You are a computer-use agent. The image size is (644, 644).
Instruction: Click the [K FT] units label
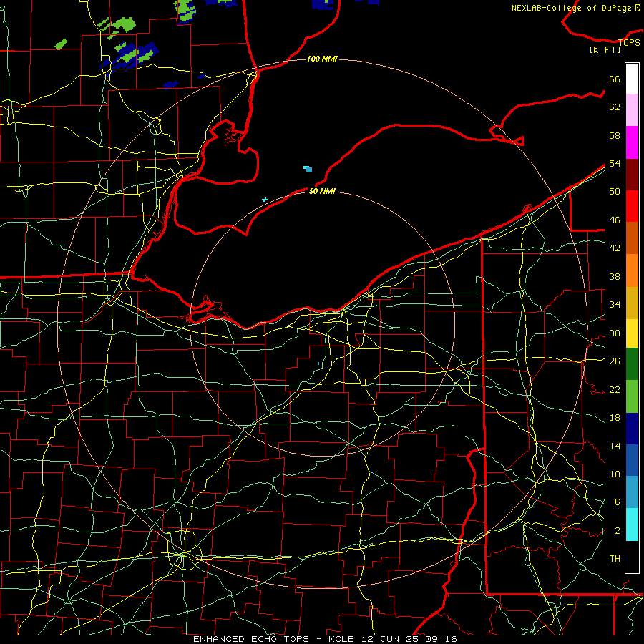[605, 49]
